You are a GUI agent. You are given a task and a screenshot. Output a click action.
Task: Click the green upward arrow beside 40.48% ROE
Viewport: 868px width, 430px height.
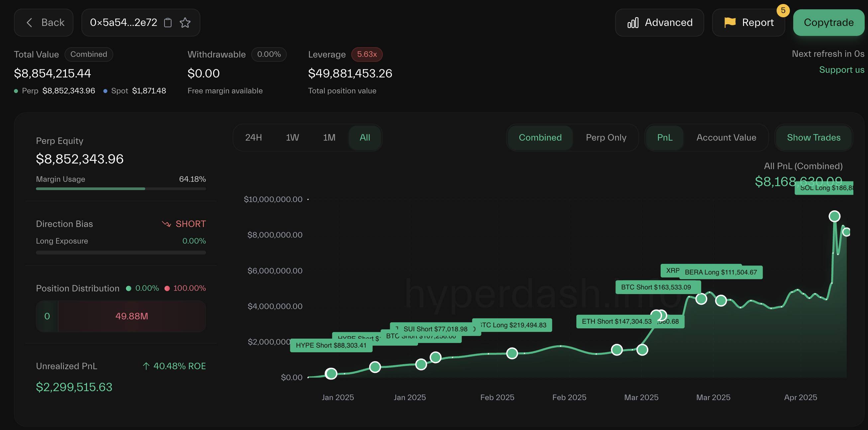[146, 366]
